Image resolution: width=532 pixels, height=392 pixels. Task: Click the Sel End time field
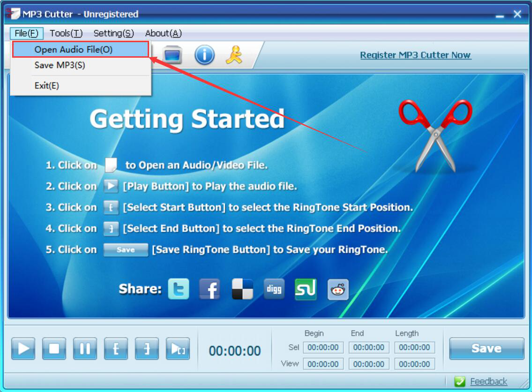coord(369,347)
